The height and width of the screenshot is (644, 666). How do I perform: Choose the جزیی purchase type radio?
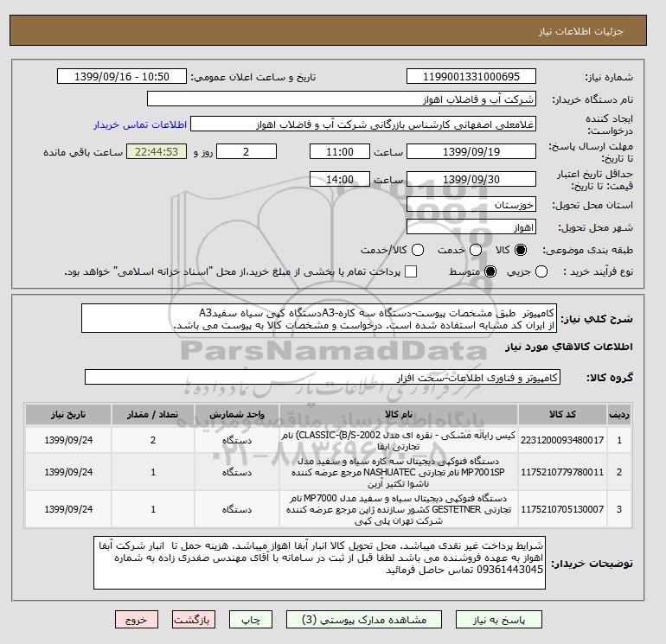[541, 271]
